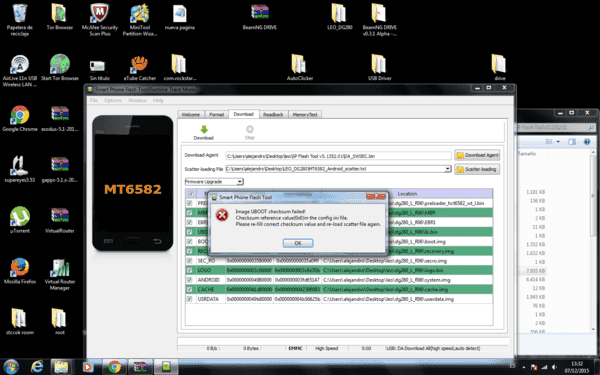Select the nueva pagina file icon

click(179, 16)
